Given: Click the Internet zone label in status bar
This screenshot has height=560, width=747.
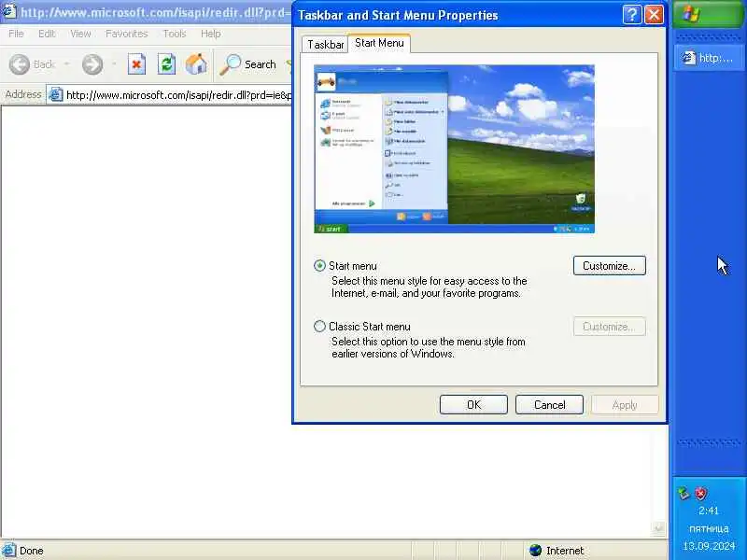Looking at the screenshot, I should pos(565,551).
